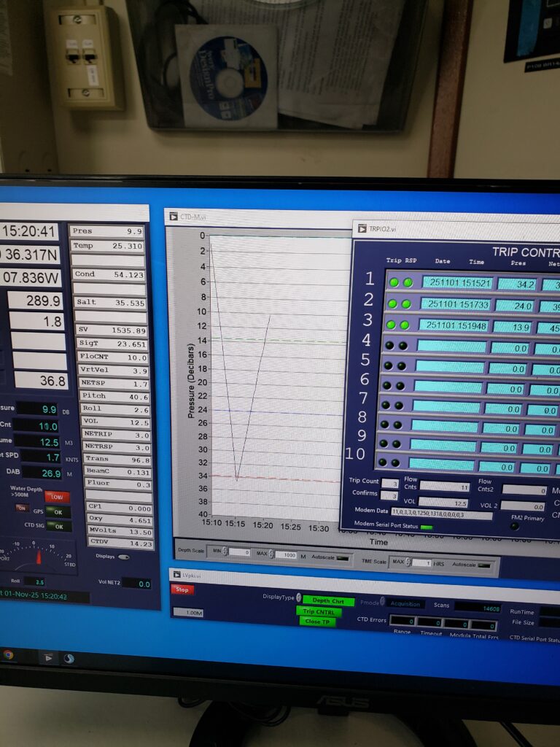This screenshot has width=560, height=747.
Task: Click the FM2 Primary indicator light
Action: (514, 525)
